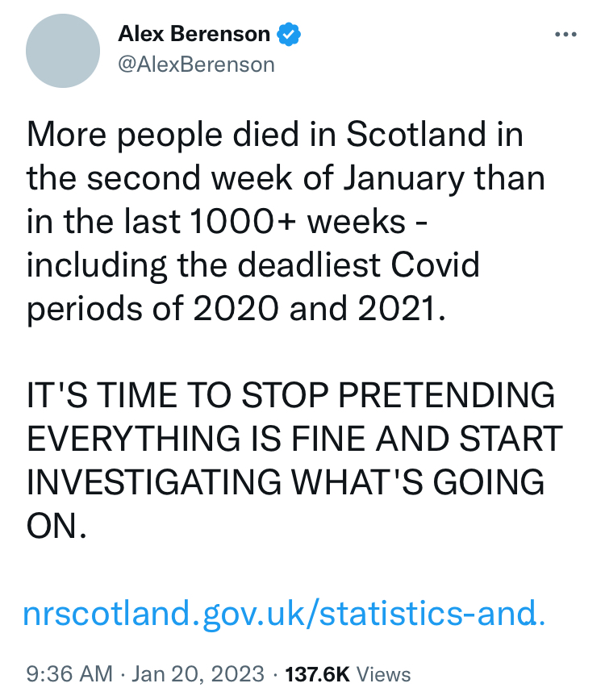Click the Jan 20, 2023 date

pyautogui.click(x=195, y=674)
